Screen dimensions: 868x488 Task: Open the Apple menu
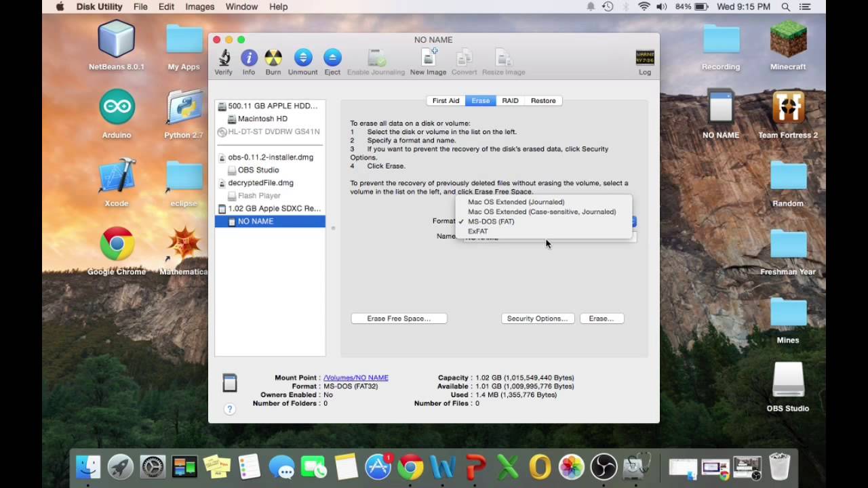coord(60,7)
